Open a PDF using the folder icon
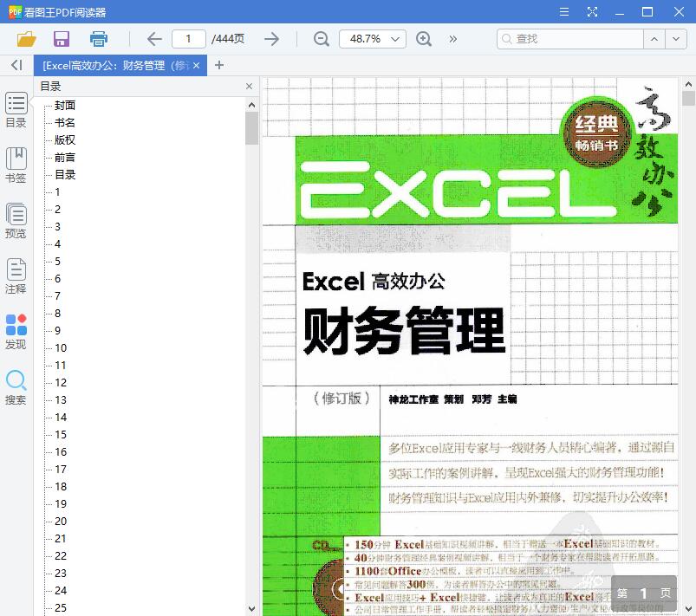The height and width of the screenshot is (616, 696). pos(25,39)
